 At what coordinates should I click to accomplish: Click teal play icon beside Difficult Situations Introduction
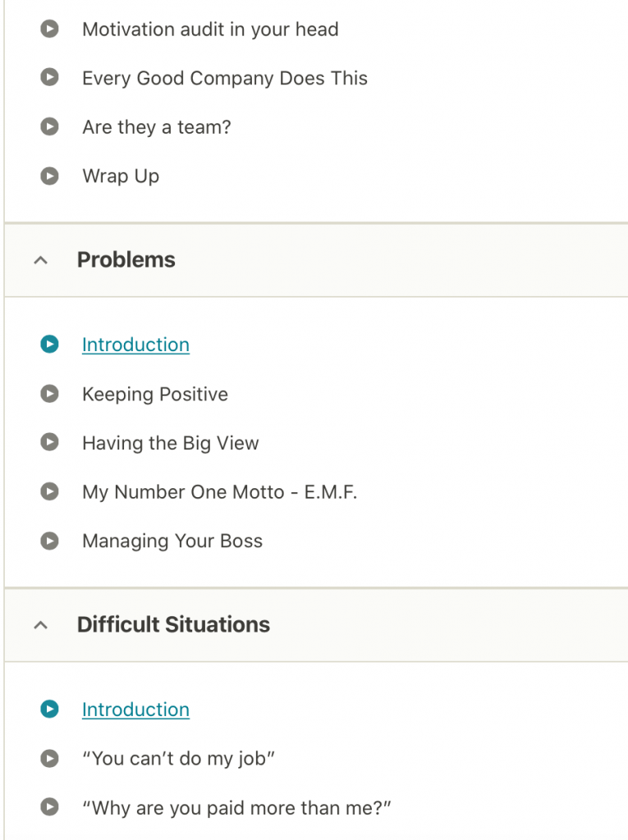coord(50,710)
